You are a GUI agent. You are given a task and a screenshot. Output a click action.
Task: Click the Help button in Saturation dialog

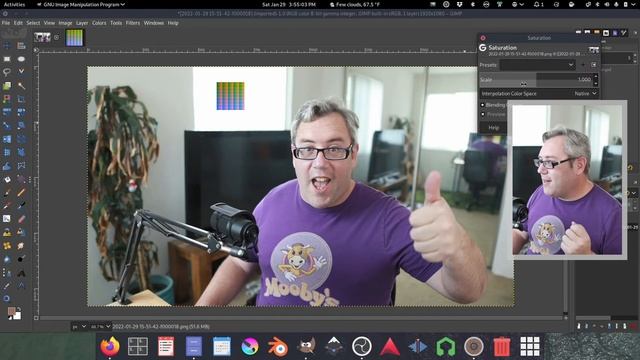pyautogui.click(x=493, y=128)
